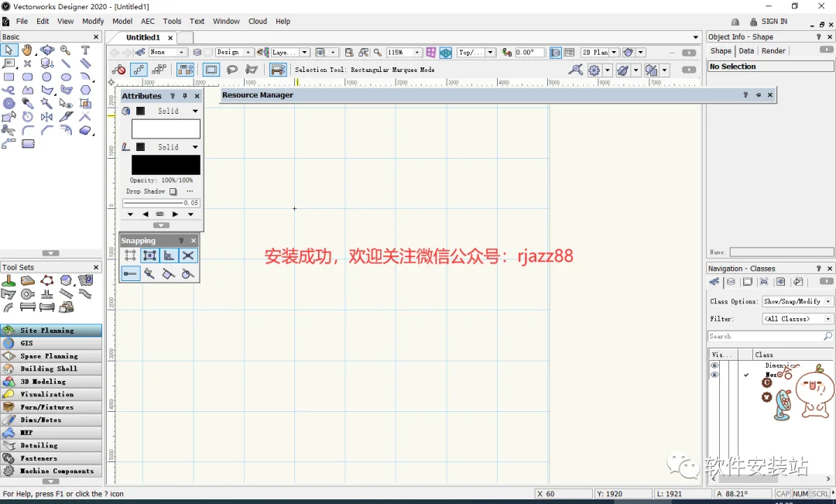Screen dimensions: 836x504
Task: Select the Oval tool
Action: coord(66,77)
